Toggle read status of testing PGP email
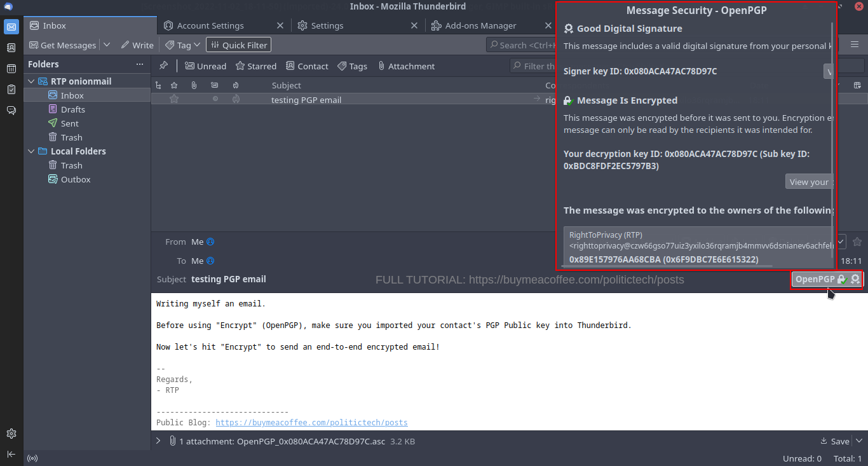The width and height of the screenshot is (868, 466). 215,99
